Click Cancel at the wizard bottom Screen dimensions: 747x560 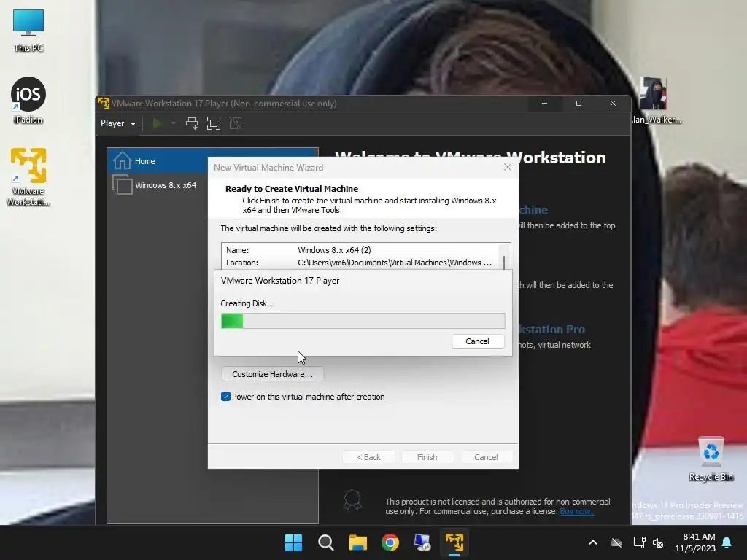pos(486,457)
